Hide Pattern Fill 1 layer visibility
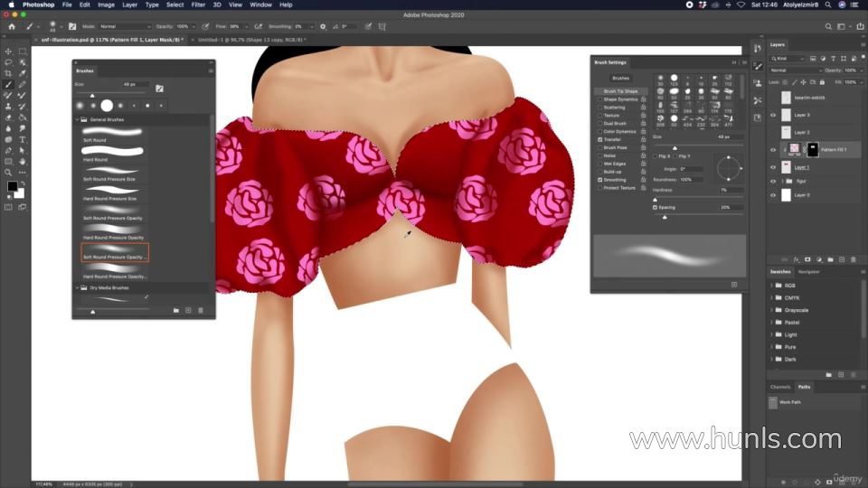The image size is (868, 488). pyautogui.click(x=773, y=149)
